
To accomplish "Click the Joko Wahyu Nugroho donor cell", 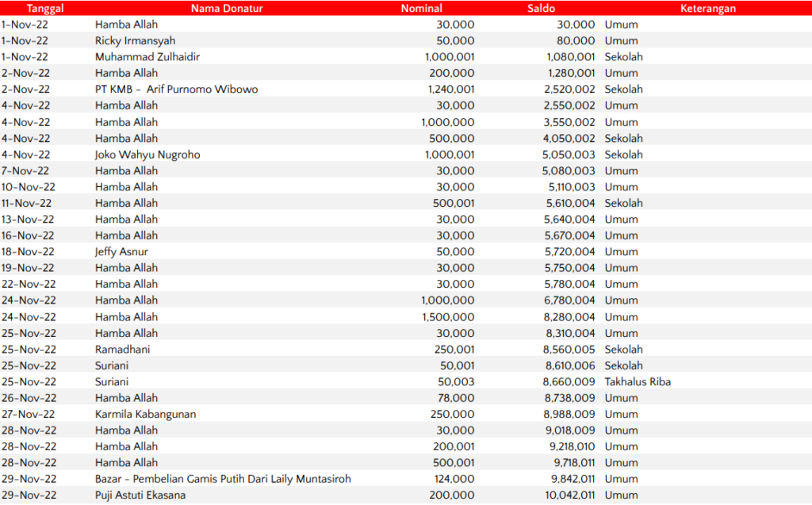I will 147,155.
